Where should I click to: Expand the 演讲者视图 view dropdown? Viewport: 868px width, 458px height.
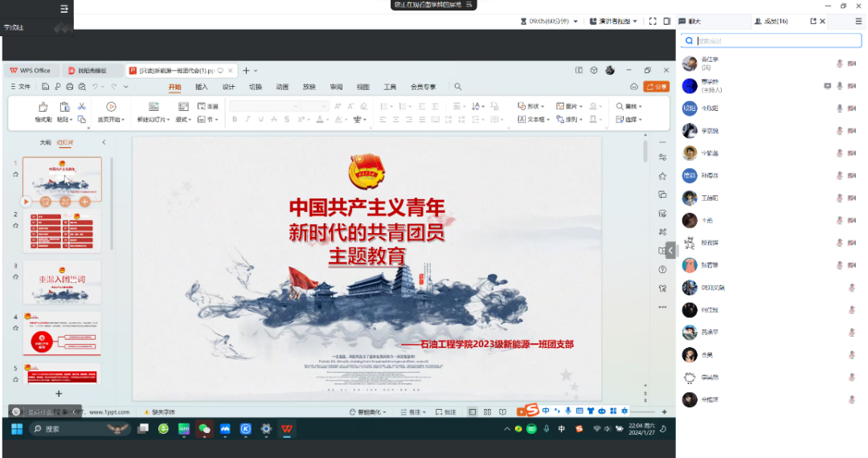pos(614,22)
